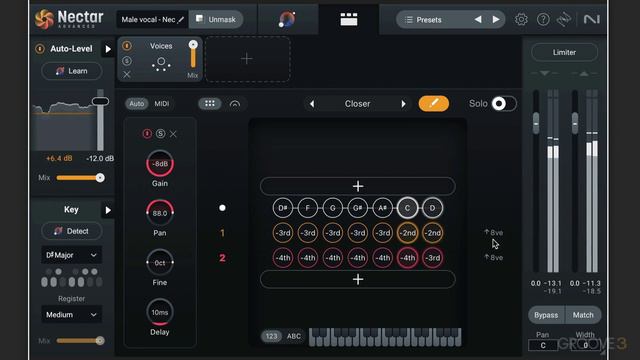640x360 pixels.
Task: Remove the Voices module X icon
Action: [127, 75]
